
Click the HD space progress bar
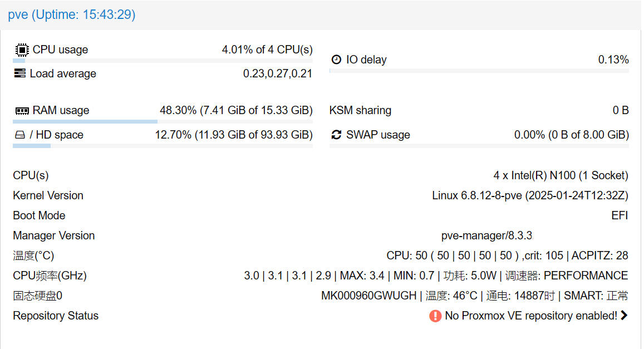(x=163, y=146)
